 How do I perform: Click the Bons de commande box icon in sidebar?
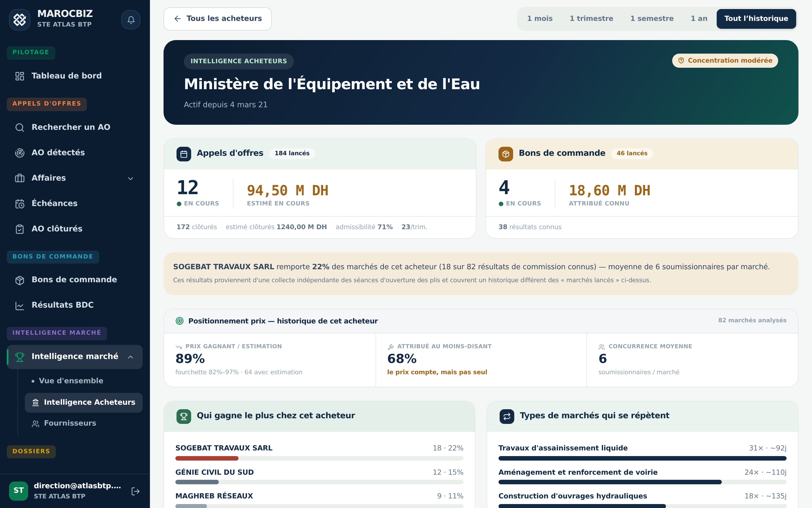[20, 280]
